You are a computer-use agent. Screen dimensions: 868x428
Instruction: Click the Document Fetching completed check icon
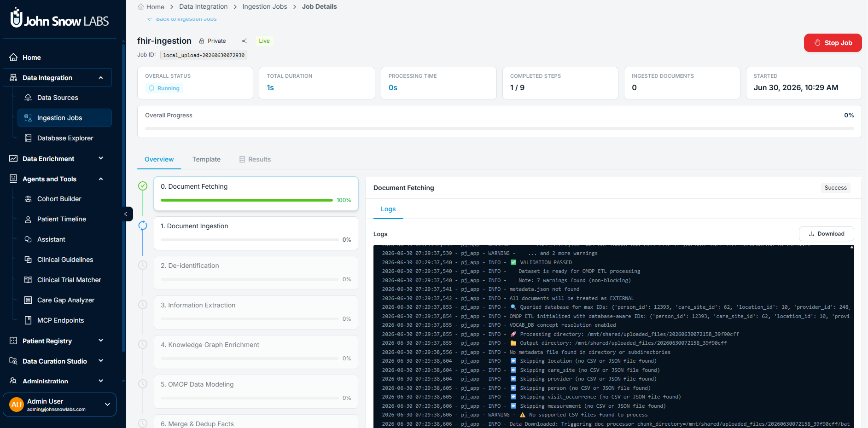143,186
